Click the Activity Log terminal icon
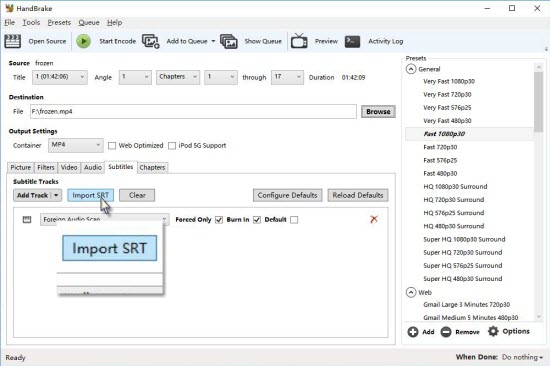This screenshot has height=366, width=550. pyautogui.click(x=353, y=41)
